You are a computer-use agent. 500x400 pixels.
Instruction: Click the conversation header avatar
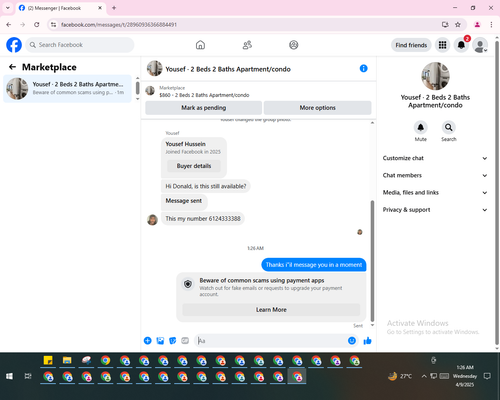coord(155,68)
